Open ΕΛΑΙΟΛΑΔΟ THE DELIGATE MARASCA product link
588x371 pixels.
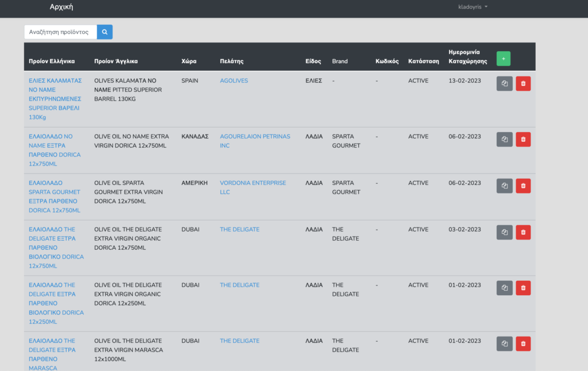click(52, 354)
